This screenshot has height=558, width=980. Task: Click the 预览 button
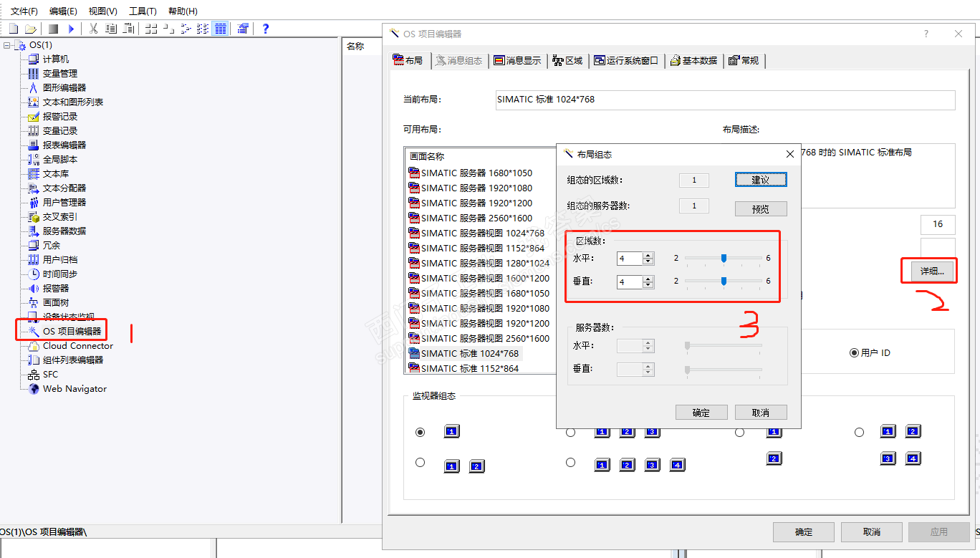coord(761,209)
